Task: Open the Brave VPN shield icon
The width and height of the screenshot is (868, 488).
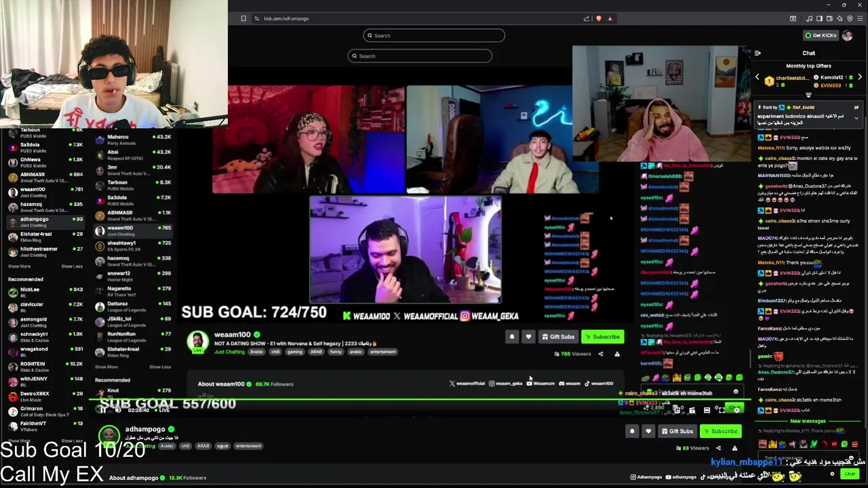Action: [850, 18]
